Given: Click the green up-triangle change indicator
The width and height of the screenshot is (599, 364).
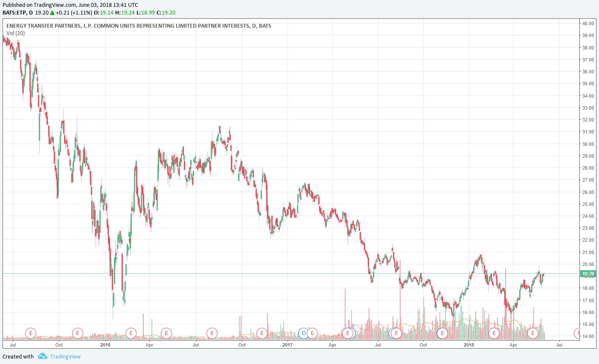Looking at the screenshot, I should point(52,13).
